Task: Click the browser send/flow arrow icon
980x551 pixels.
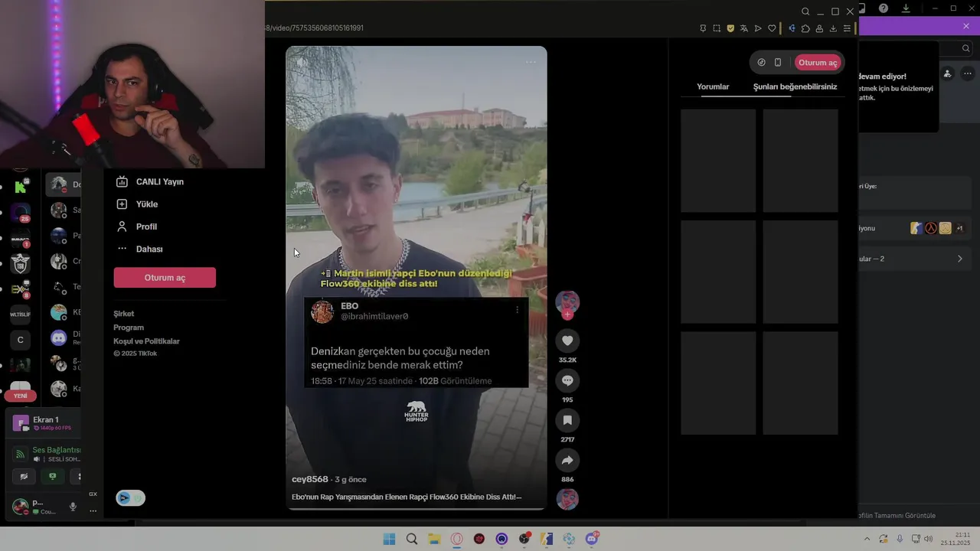Action: click(758, 28)
